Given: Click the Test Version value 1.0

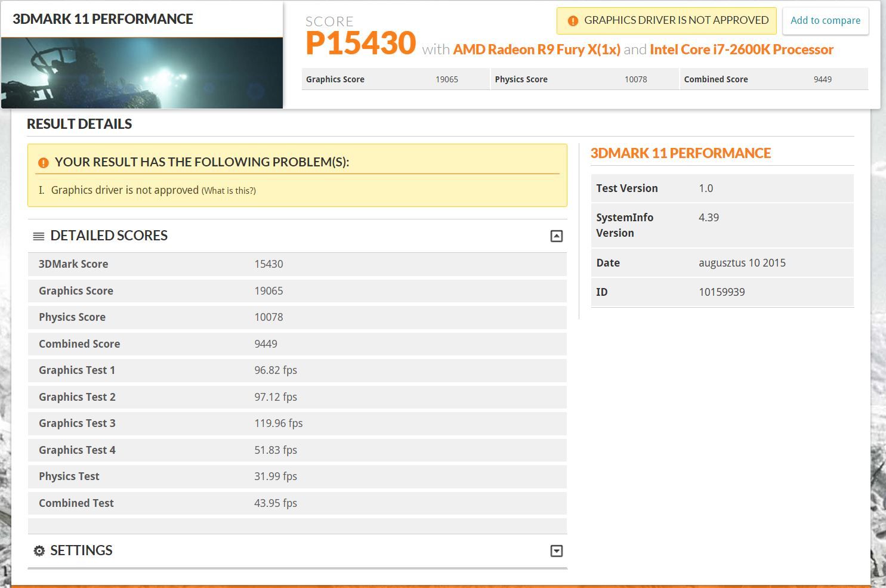Looking at the screenshot, I should click(706, 188).
